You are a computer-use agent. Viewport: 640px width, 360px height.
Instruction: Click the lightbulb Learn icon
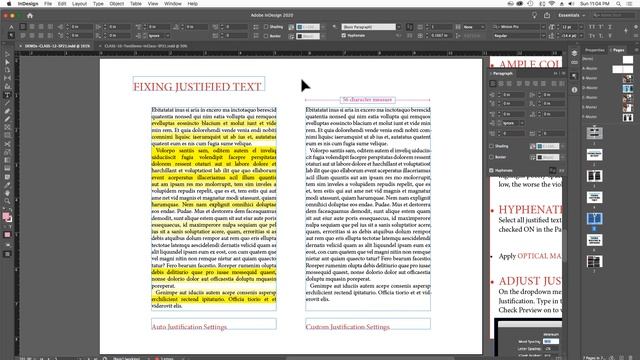534,16
